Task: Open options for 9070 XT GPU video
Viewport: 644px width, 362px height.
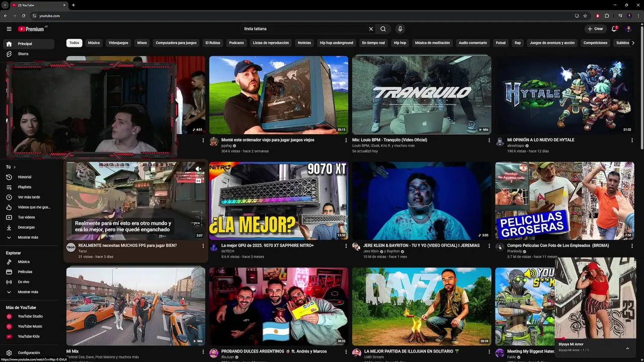Action: tap(346, 246)
